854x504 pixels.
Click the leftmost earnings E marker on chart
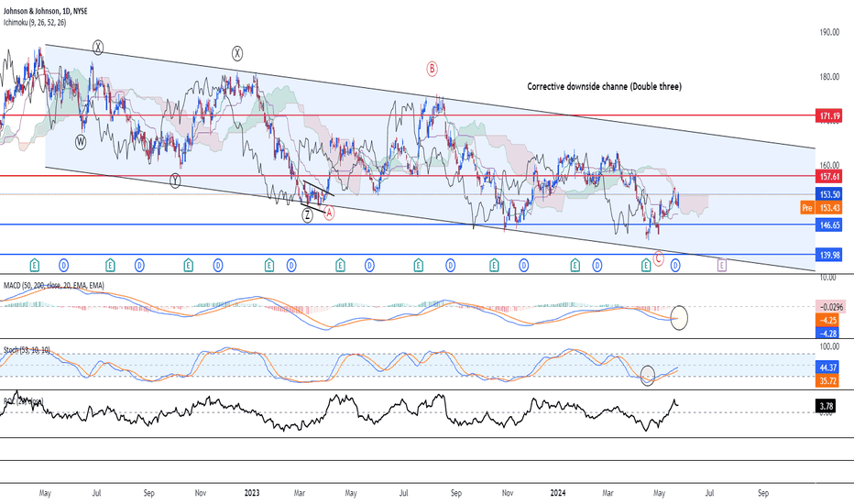[x=34, y=266]
